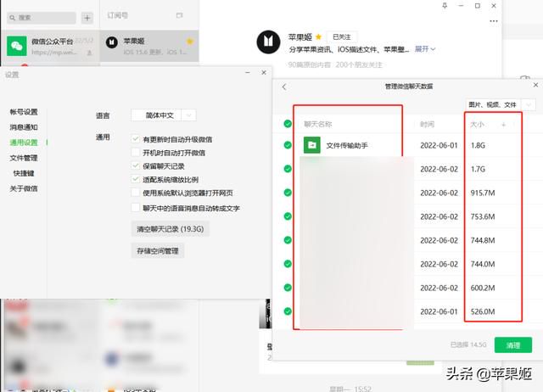Image resolution: width=543 pixels, height=392 pixels.
Task: Click the pin icon in main window title bar
Action: (x=445, y=6)
